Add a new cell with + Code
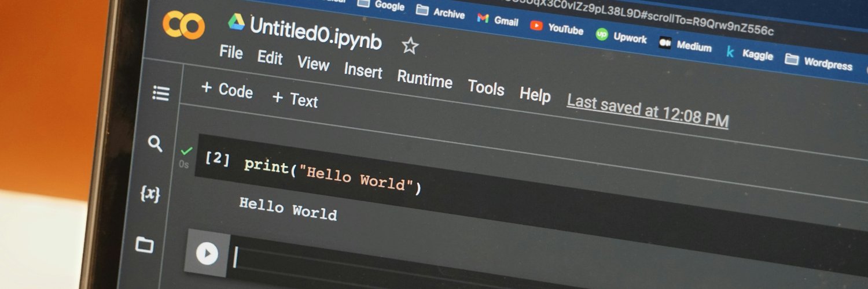 tap(227, 90)
